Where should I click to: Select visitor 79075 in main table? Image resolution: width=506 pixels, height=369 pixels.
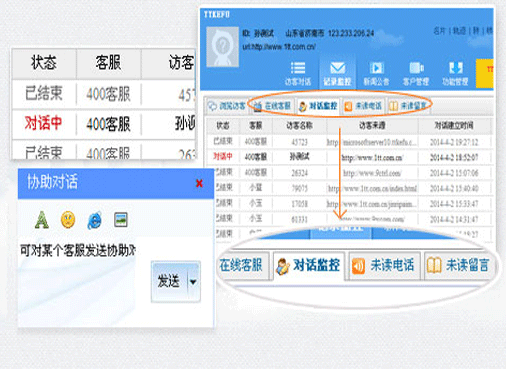pos(299,188)
